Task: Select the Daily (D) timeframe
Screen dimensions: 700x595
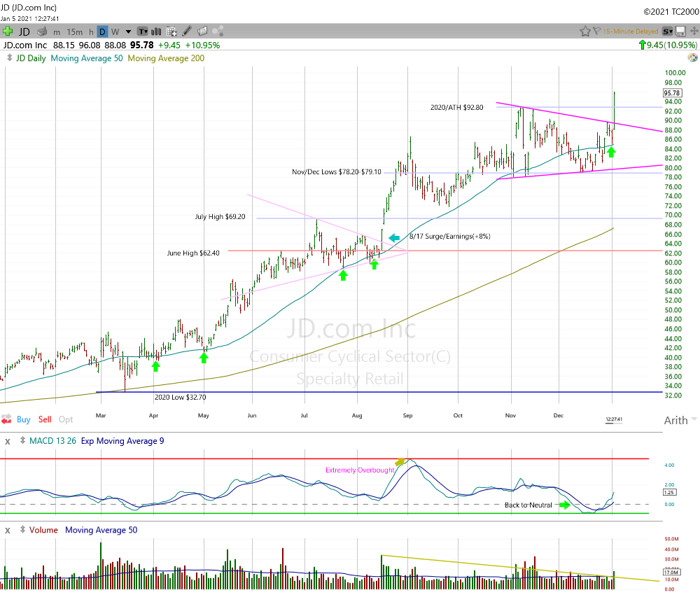Action: coord(102,31)
